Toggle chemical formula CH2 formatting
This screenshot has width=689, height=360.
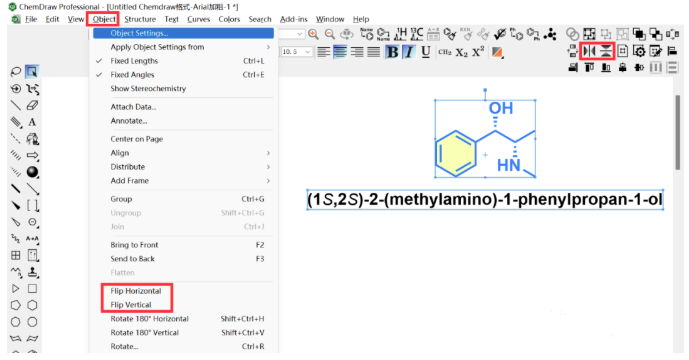click(445, 52)
